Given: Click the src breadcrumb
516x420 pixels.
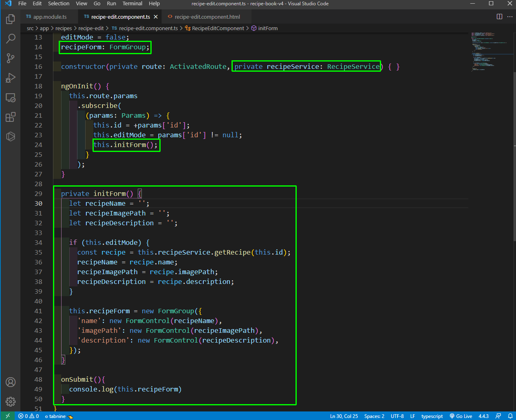Looking at the screenshot, I should (x=30, y=29).
